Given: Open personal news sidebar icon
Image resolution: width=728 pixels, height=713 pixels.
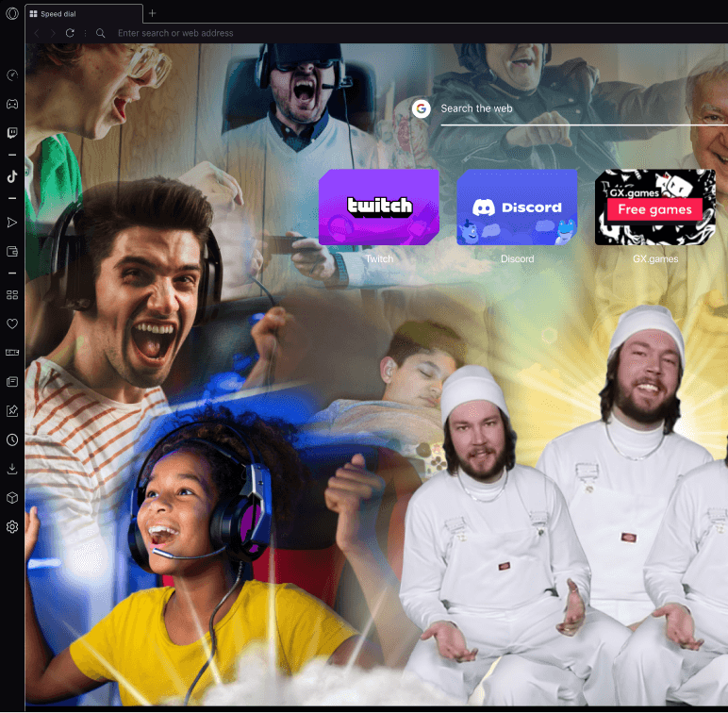Looking at the screenshot, I should tap(12, 382).
